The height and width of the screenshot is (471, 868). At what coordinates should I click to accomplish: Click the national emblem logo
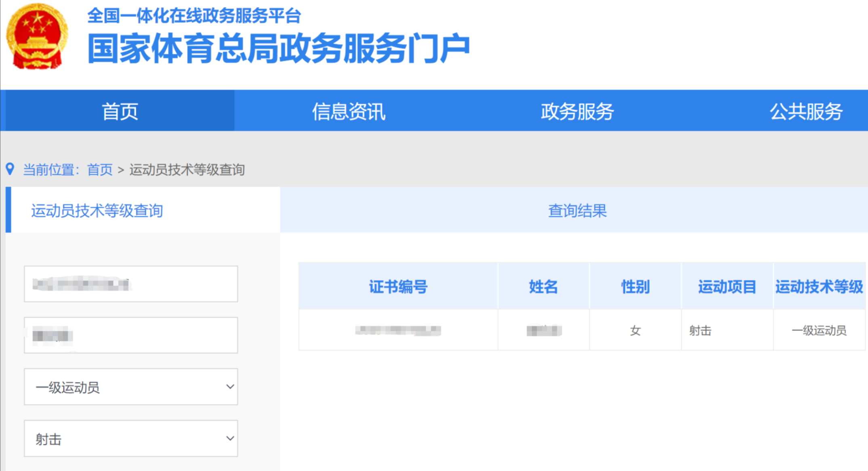(37, 36)
